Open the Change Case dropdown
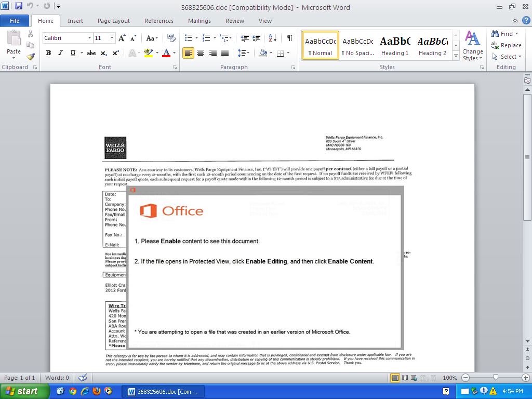The width and height of the screenshot is (532, 399). (152, 38)
